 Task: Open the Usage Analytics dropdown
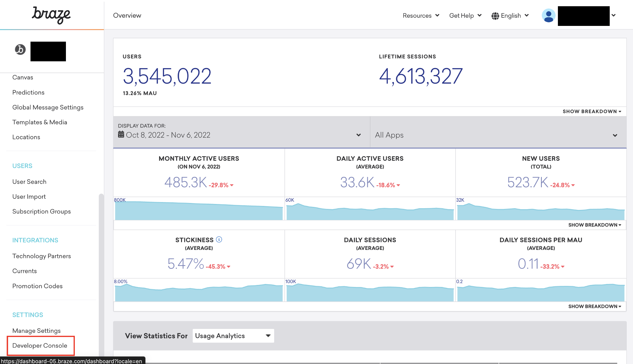[x=233, y=336]
